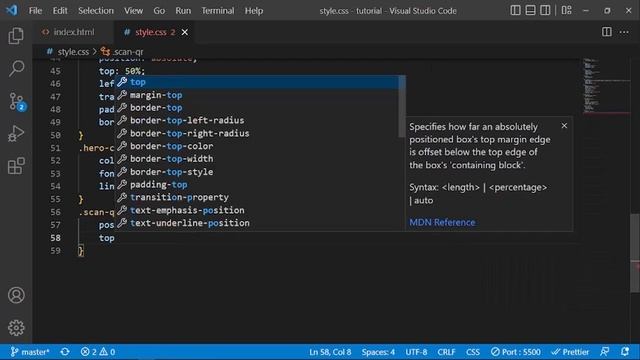This screenshot has height=360, width=640.
Task: Open the Run and Debug view
Action: [x=16, y=133]
